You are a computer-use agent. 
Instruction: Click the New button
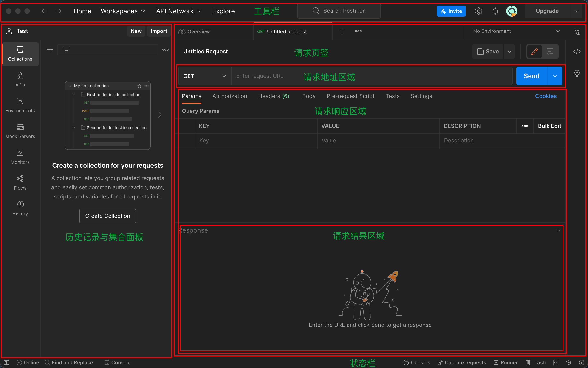(x=136, y=31)
